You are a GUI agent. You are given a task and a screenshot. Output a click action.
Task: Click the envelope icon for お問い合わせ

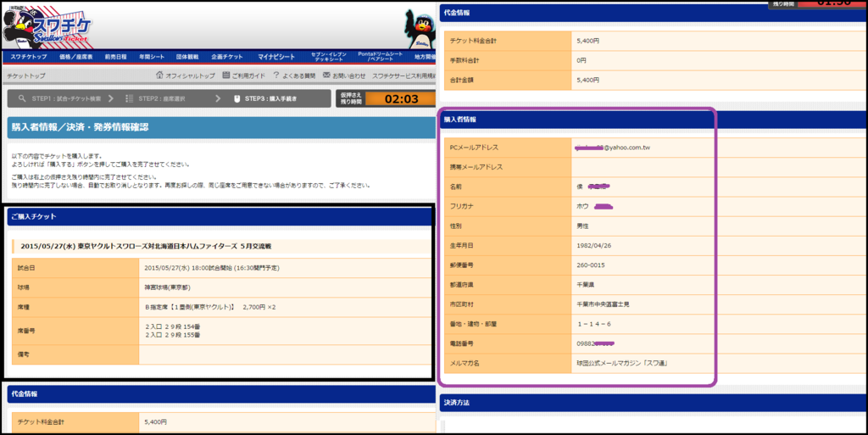[x=326, y=75]
